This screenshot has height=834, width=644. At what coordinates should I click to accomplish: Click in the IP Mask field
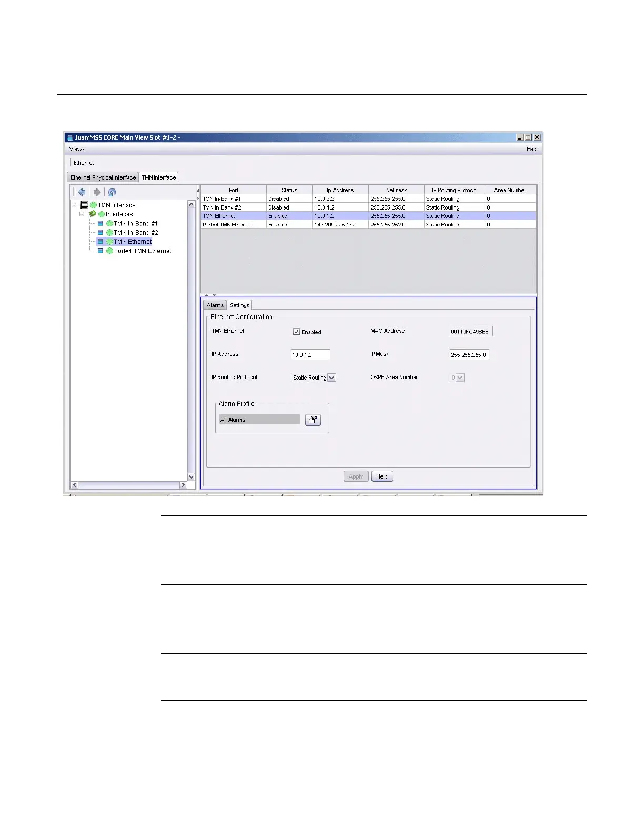[469, 355]
